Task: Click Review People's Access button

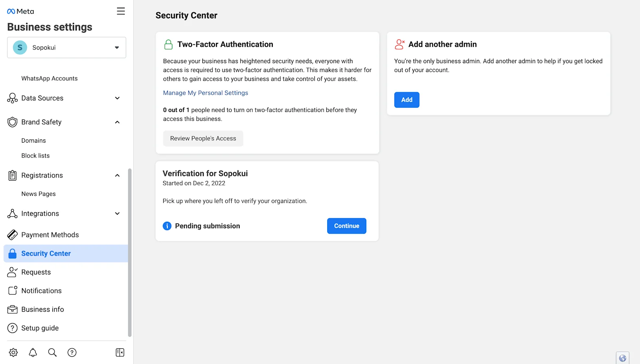Action: point(203,139)
